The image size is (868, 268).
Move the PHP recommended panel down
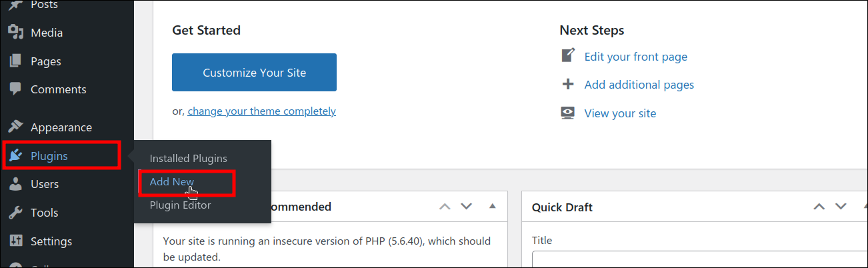[x=467, y=207]
